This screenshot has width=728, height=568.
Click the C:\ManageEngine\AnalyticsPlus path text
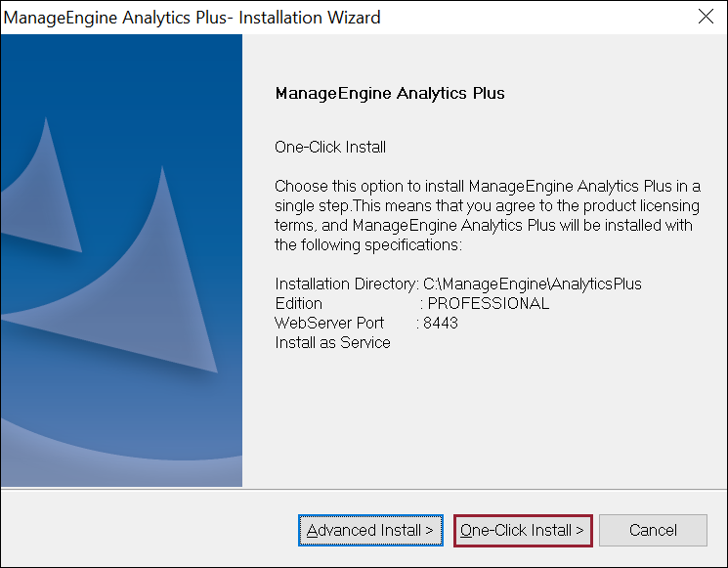tap(533, 284)
